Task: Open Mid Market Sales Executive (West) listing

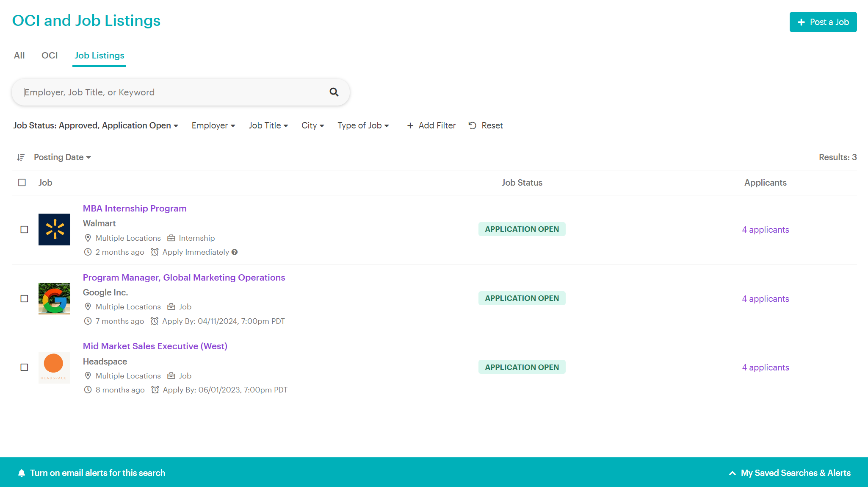Action: 155,346
